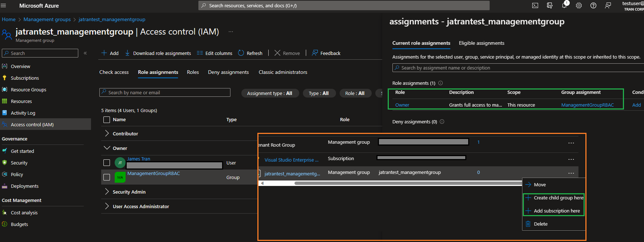Click the Cost analysis icon
Image resolution: width=644 pixels, height=242 pixels.
5,213
